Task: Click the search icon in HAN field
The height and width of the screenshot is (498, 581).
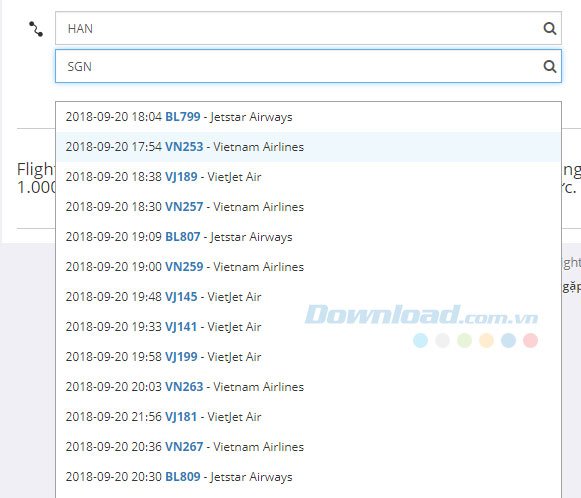Action: (550, 29)
